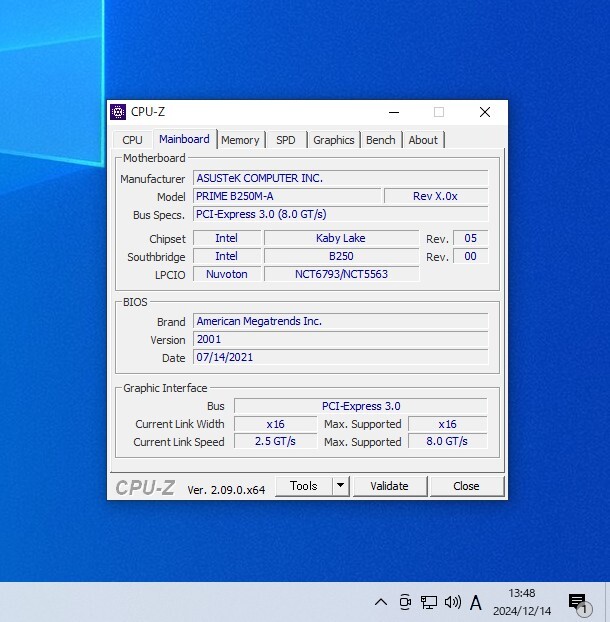Open the Bench tab

tap(380, 140)
